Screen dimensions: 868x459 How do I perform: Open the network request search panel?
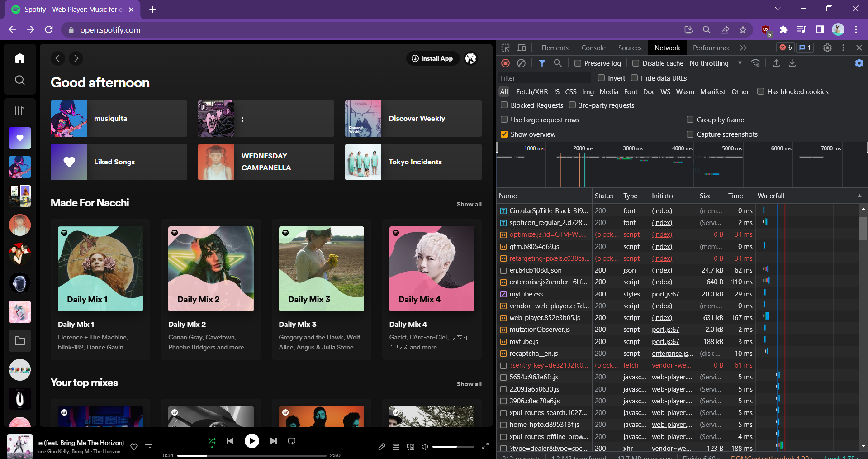[557, 63]
